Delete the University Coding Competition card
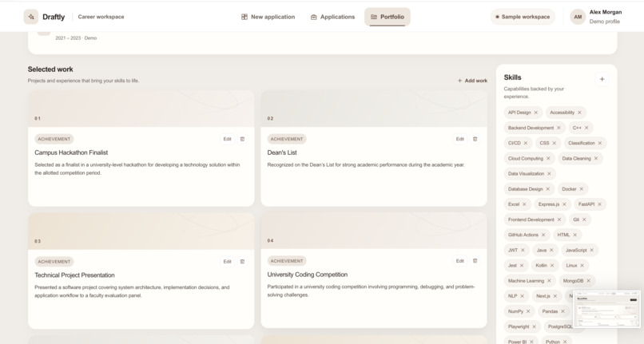Image resolution: width=644 pixels, height=344 pixels. pos(475,261)
